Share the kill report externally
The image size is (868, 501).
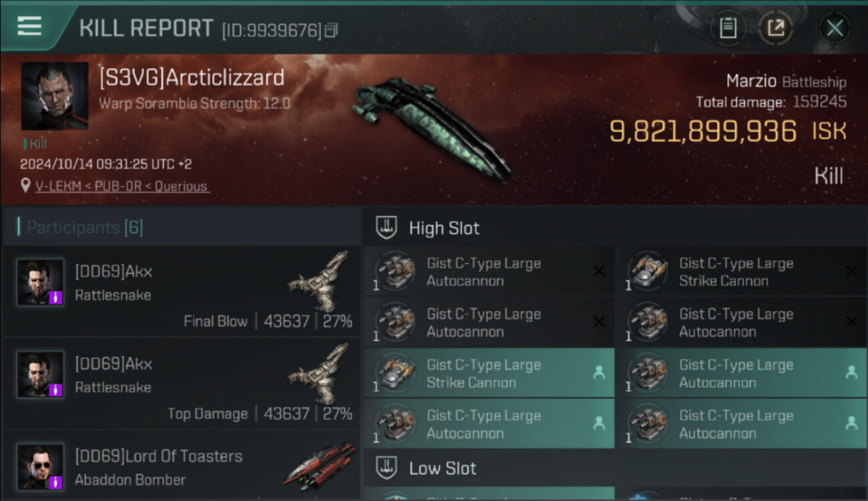pyautogui.click(x=776, y=28)
